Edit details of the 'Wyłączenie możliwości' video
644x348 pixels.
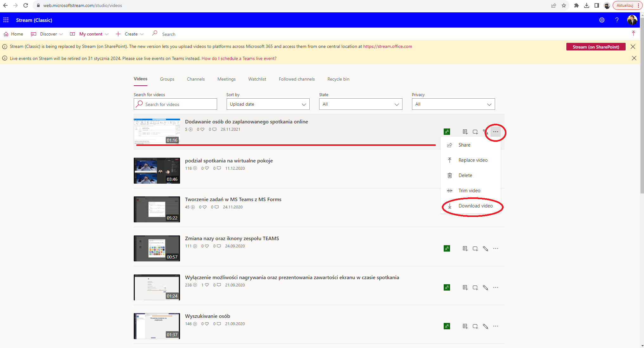tap(485, 287)
